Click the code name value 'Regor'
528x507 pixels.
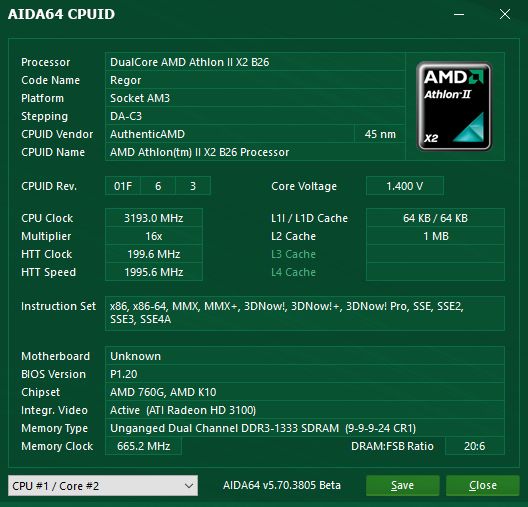(126, 80)
